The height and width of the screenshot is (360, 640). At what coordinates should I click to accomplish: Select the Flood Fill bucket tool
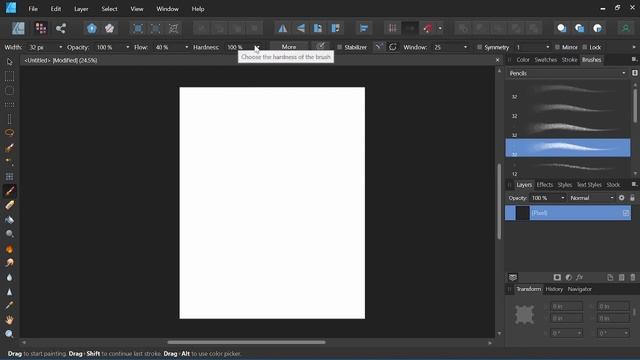click(x=9, y=220)
